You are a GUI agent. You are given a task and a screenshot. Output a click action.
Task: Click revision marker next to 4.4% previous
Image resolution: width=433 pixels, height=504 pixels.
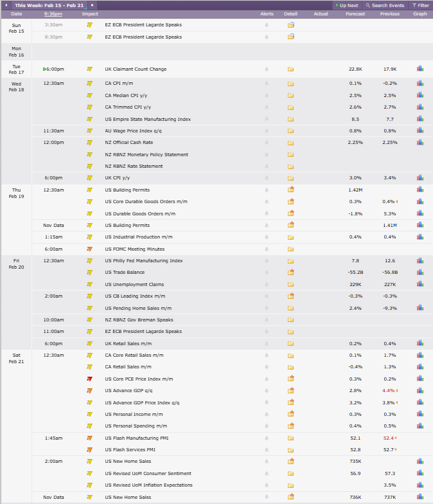coord(397,391)
